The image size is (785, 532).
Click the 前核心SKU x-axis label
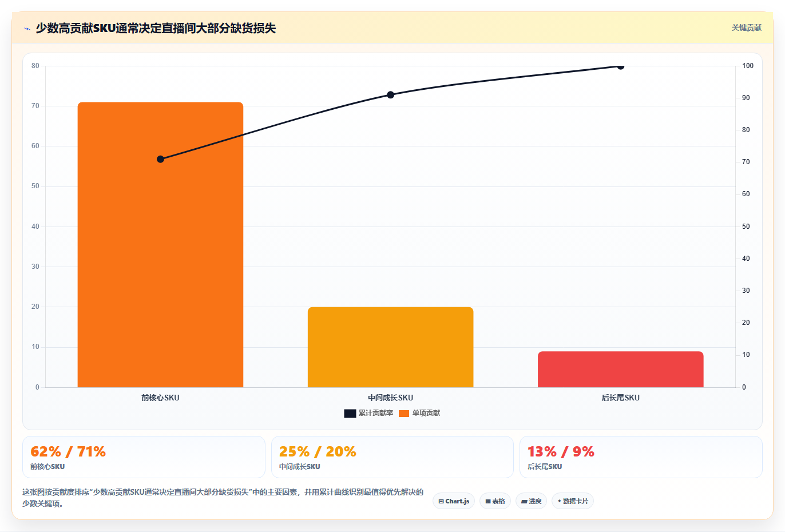tap(160, 398)
